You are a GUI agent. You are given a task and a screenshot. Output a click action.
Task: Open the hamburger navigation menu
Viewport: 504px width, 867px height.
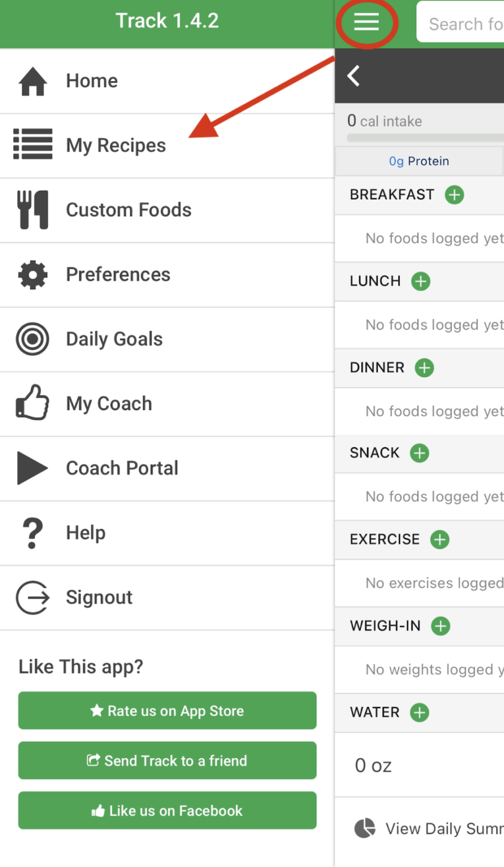point(367,22)
